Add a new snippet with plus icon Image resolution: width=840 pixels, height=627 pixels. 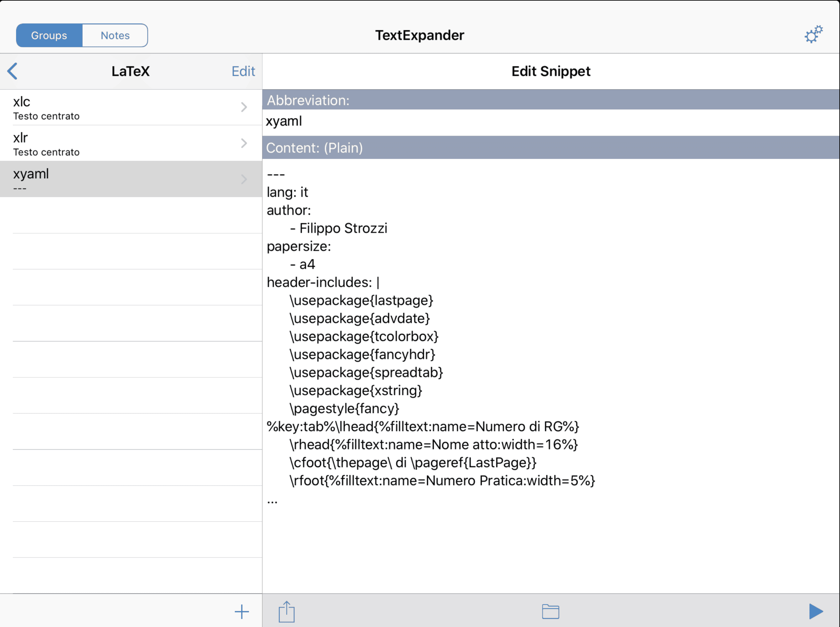coord(242,612)
